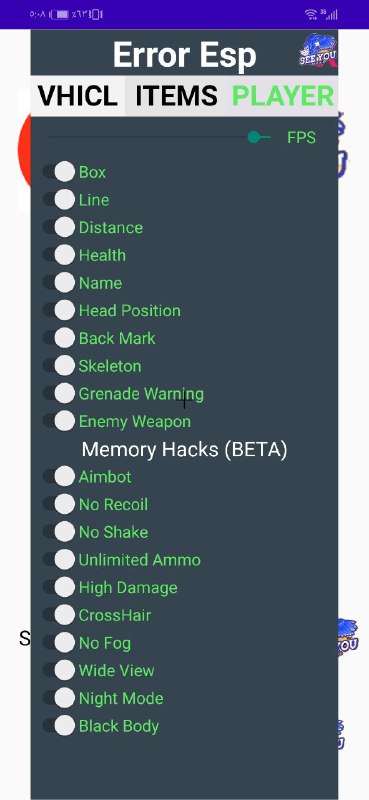The width and height of the screenshot is (369, 800).
Task: Enable the No Fog toggle
Action: tap(58, 642)
